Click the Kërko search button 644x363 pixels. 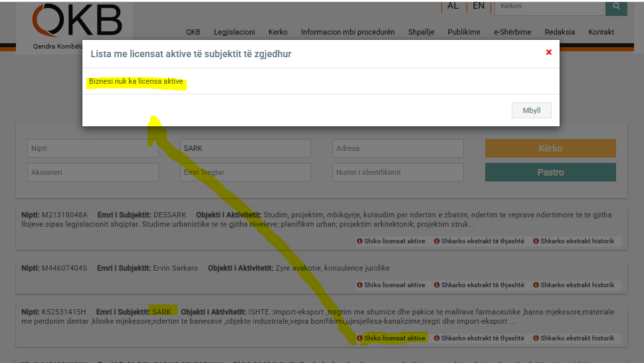[x=550, y=148]
